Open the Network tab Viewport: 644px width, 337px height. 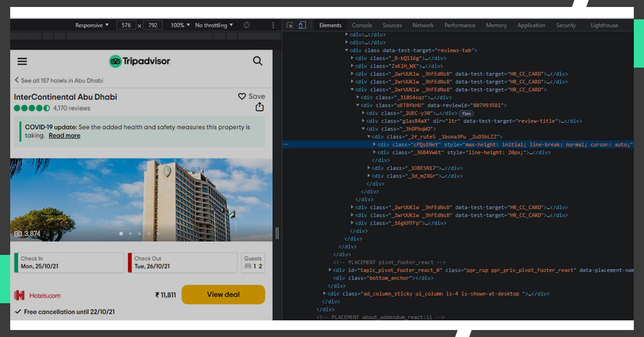coord(423,25)
